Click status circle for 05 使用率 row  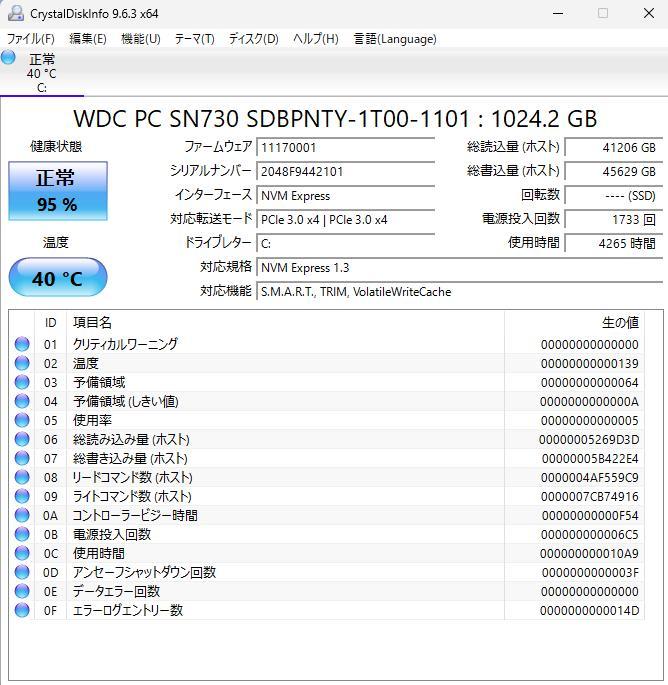coord(22,420)
